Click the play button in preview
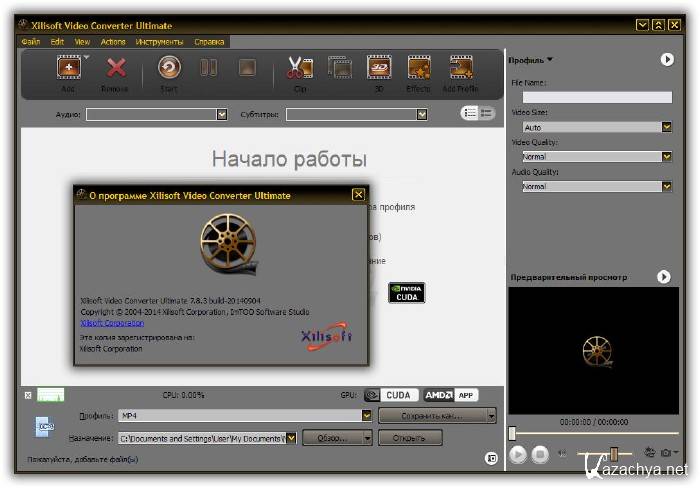The image size is (700, 488). point(518,454)
